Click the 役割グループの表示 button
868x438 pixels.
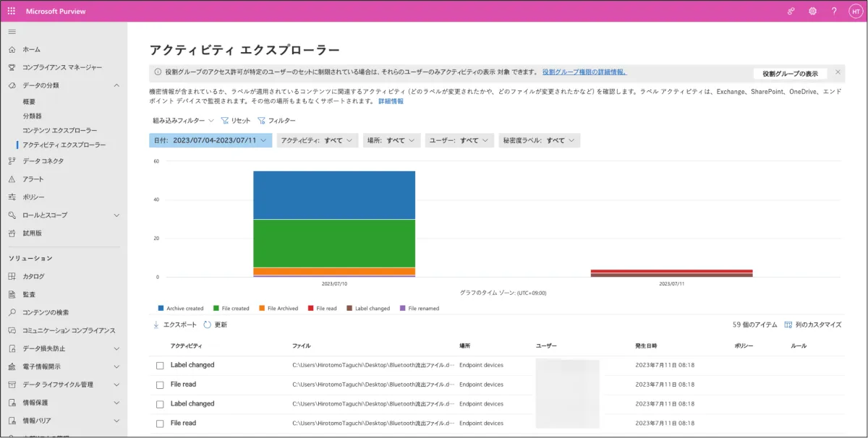click(790, 74)
